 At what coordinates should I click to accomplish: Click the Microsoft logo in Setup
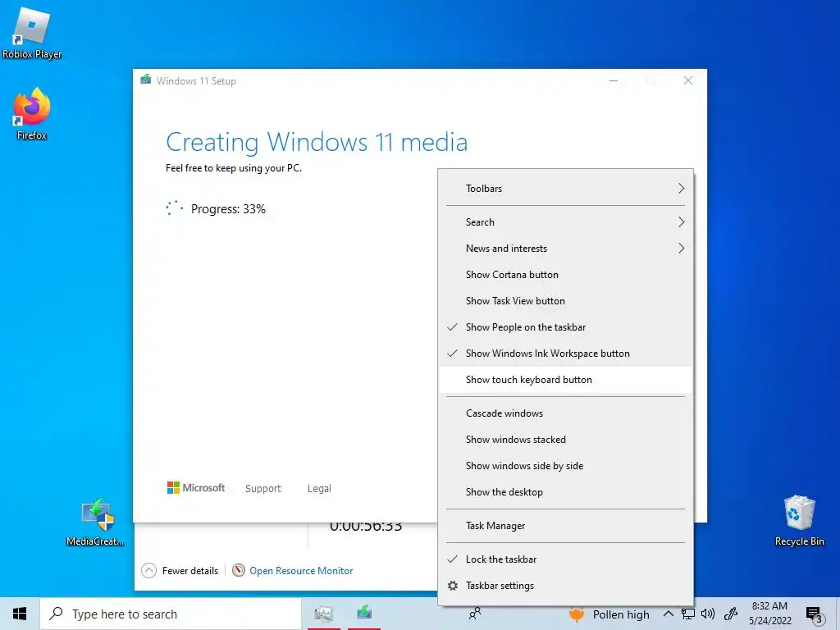point(196,488)
